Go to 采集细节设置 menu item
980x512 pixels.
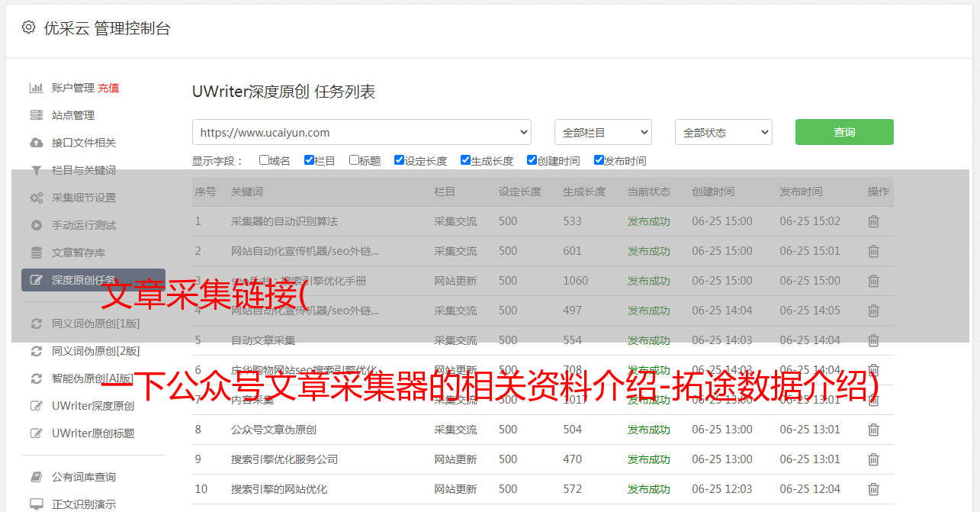(x=84, y=198)
